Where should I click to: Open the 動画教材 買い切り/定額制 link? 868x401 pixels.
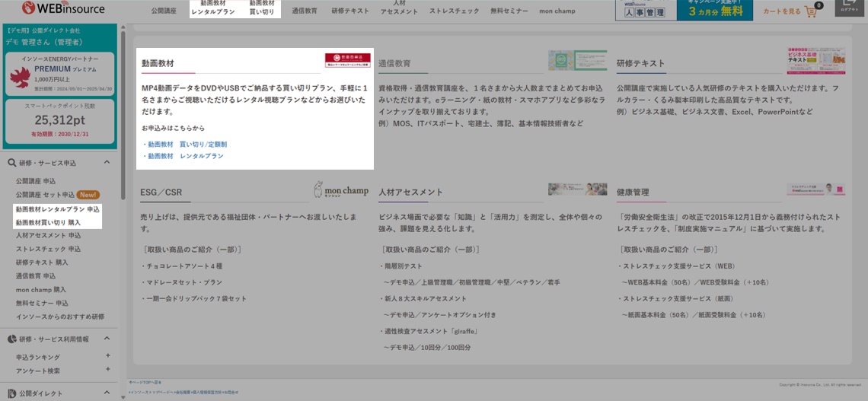(187, 145)
